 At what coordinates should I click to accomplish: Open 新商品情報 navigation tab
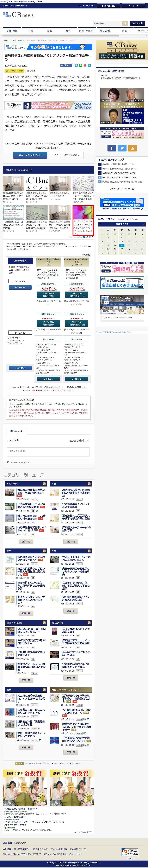point(106,31)
